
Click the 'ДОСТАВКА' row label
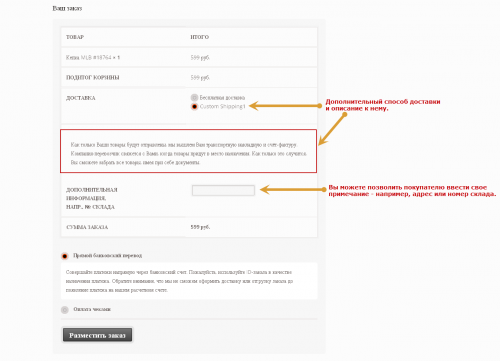[x=81, y=98]
